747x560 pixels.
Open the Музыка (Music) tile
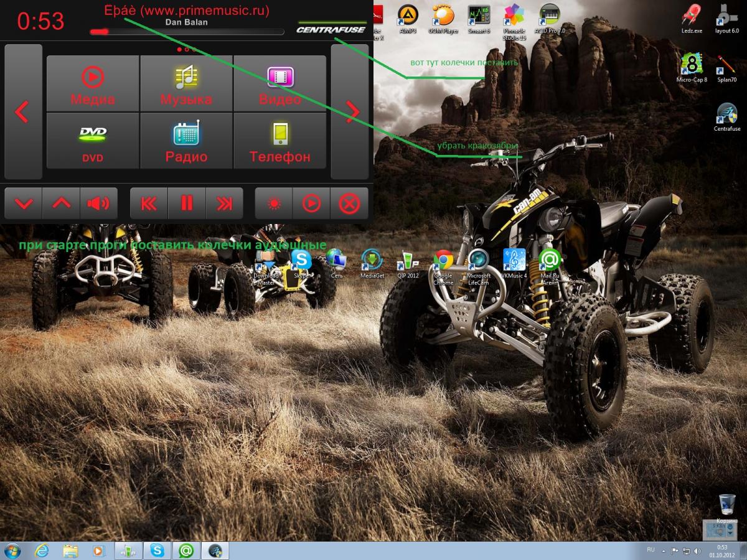point(186,83)
